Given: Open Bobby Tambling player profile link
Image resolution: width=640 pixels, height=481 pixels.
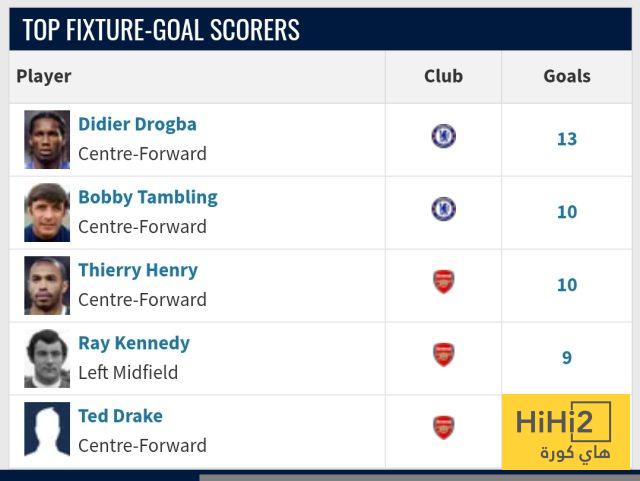Looking at the screenshot, I should coord(147,197).
